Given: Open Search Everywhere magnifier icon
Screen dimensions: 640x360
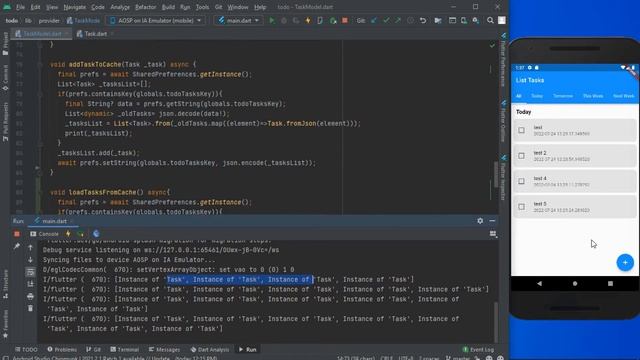Looking at the screenshot, I should [x=490, y=20].
